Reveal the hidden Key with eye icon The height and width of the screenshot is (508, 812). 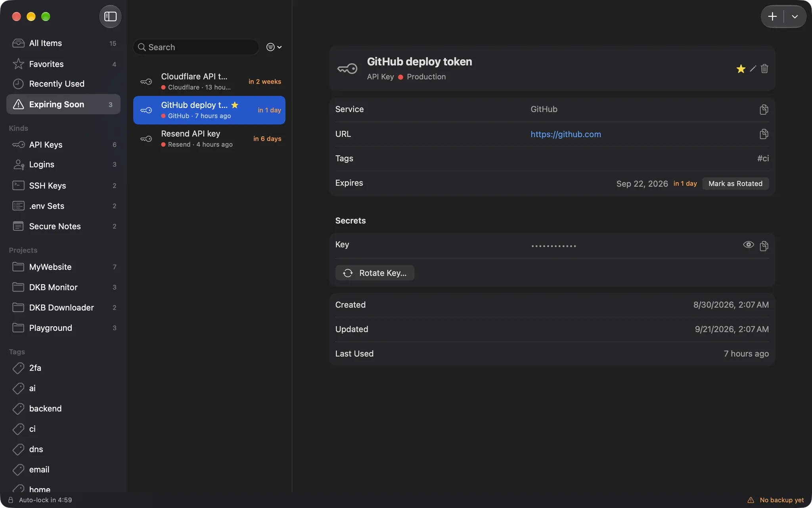749,245
